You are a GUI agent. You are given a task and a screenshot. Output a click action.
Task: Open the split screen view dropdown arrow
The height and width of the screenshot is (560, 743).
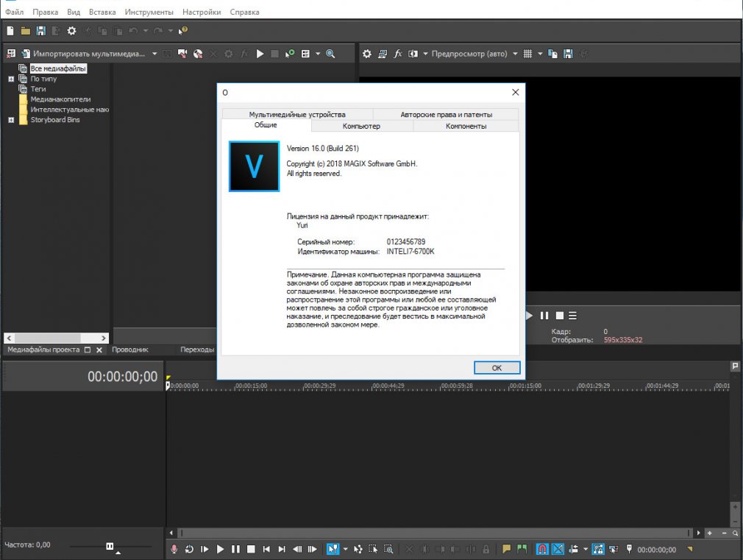425,54
